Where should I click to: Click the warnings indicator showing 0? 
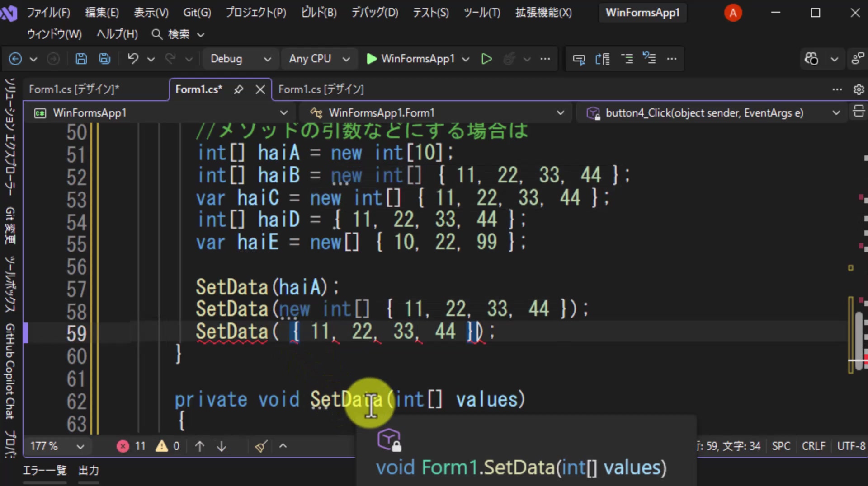coord(168,446)
